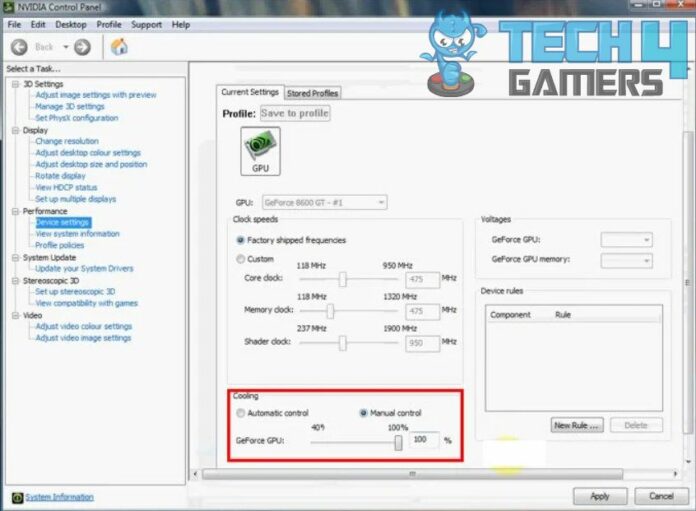Open View compatibility with games
The width and height of the screenshot is (696, 511).
click(x=87, y=303)
